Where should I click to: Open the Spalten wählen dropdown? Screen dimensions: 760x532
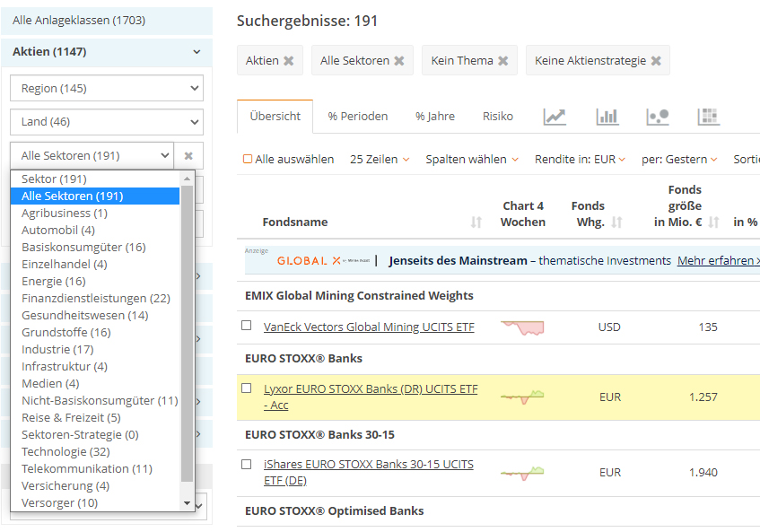[472, 160]
